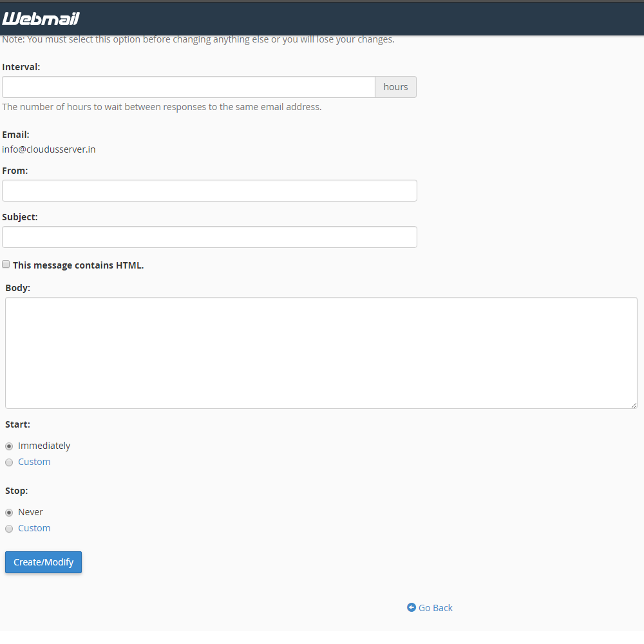This screenshot has height=644, width=644.
Task: Click the Webmail logo
Action: tap(41, 19)
